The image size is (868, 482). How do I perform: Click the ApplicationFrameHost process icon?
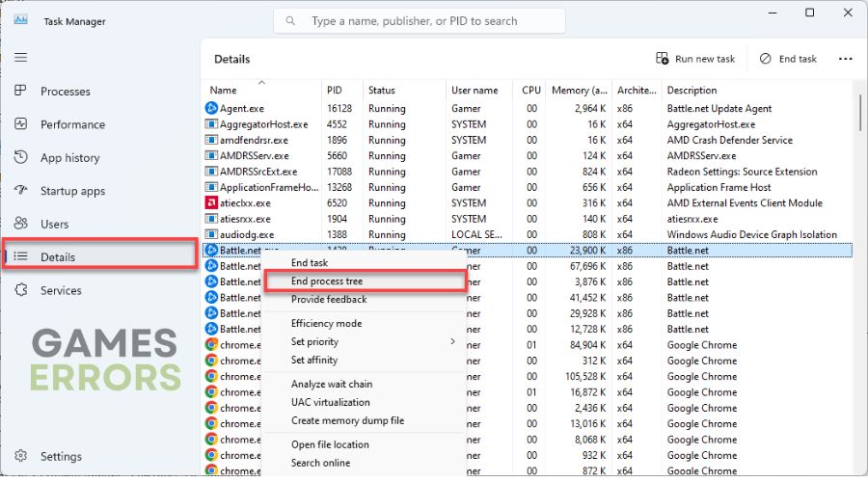tap(211, 187)
